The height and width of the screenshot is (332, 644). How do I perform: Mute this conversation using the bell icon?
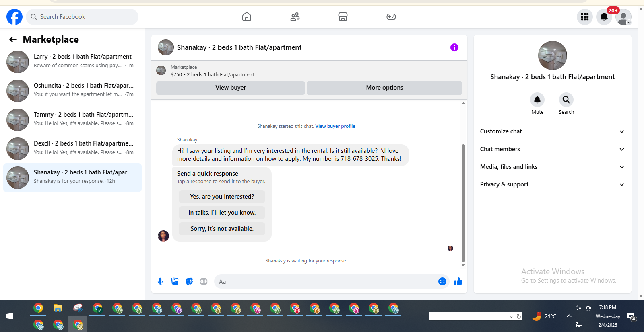point(537,100)
